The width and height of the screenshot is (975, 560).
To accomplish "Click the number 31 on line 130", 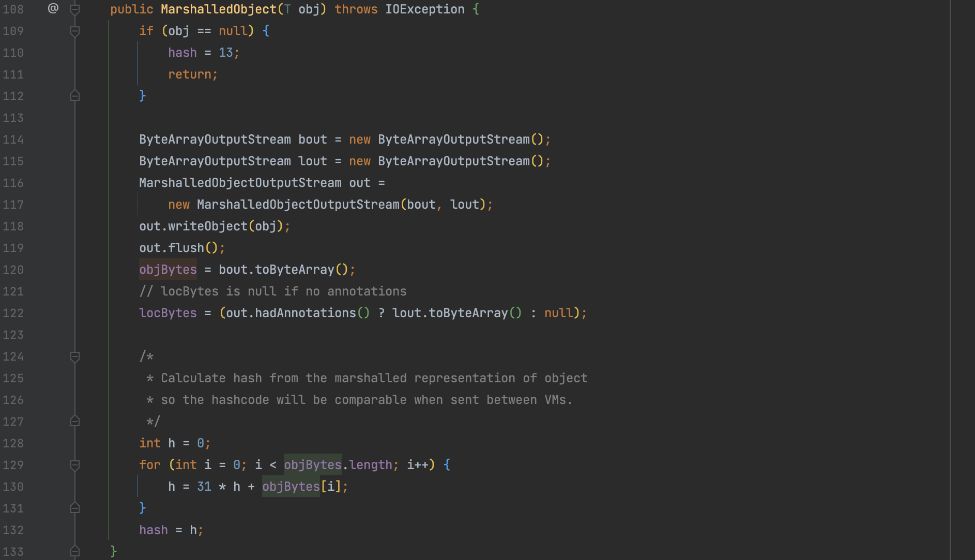I will (204, 487).
